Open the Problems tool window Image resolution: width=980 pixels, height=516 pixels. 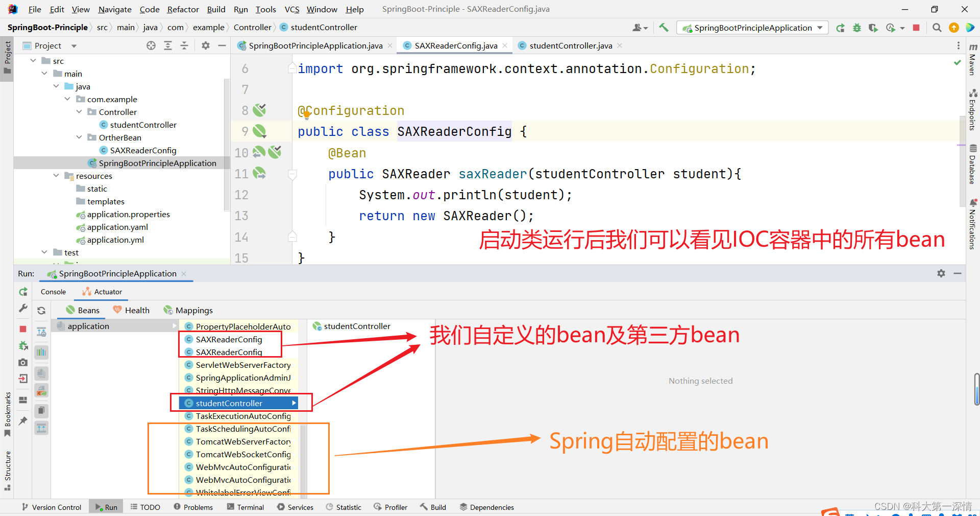tap(193, 507)
